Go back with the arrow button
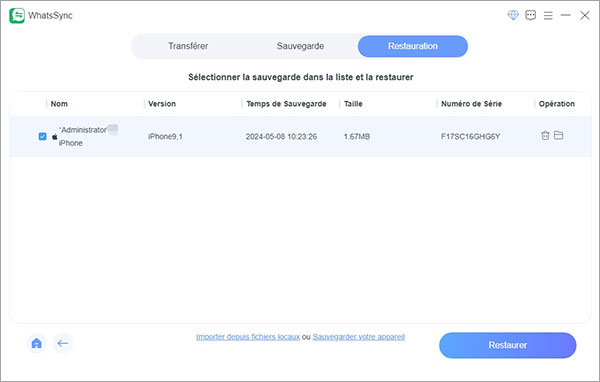This screenshot has width=600, height=382. click(x=62, y=343)
